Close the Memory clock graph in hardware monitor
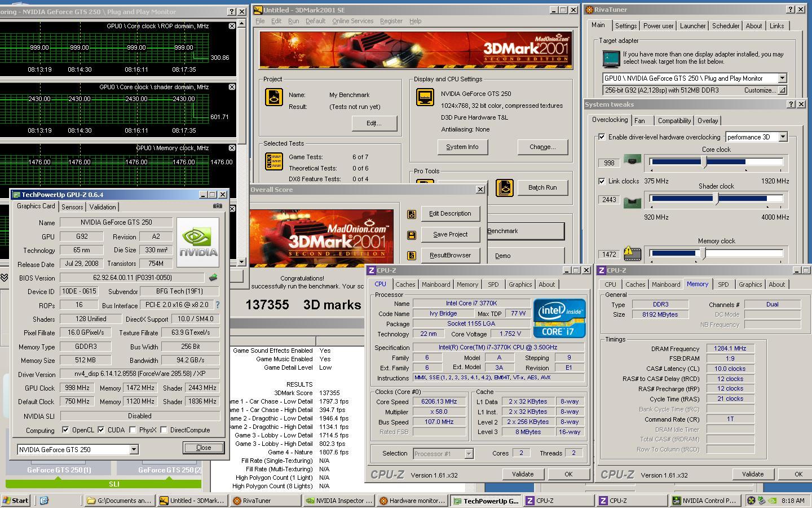 click(232, 148)
